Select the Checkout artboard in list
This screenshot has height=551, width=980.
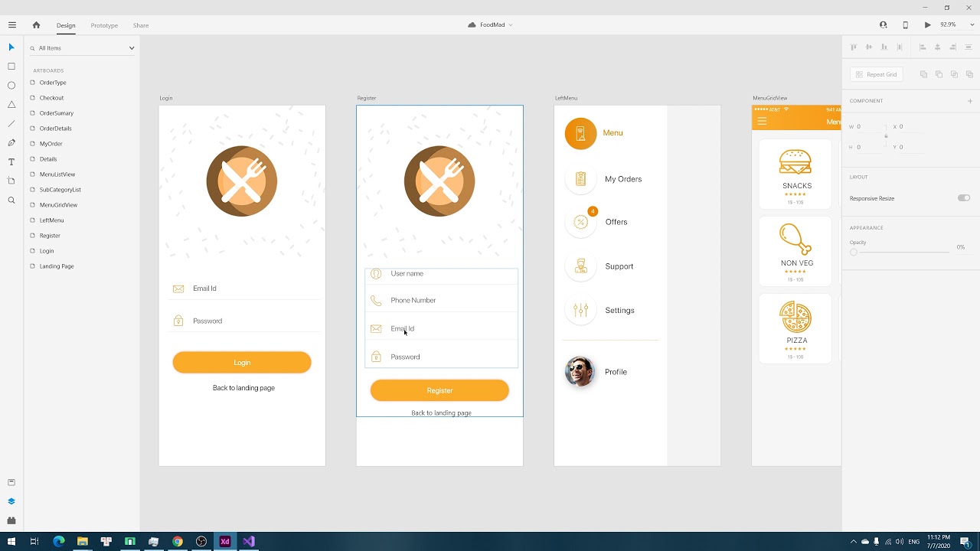point(51,98)
